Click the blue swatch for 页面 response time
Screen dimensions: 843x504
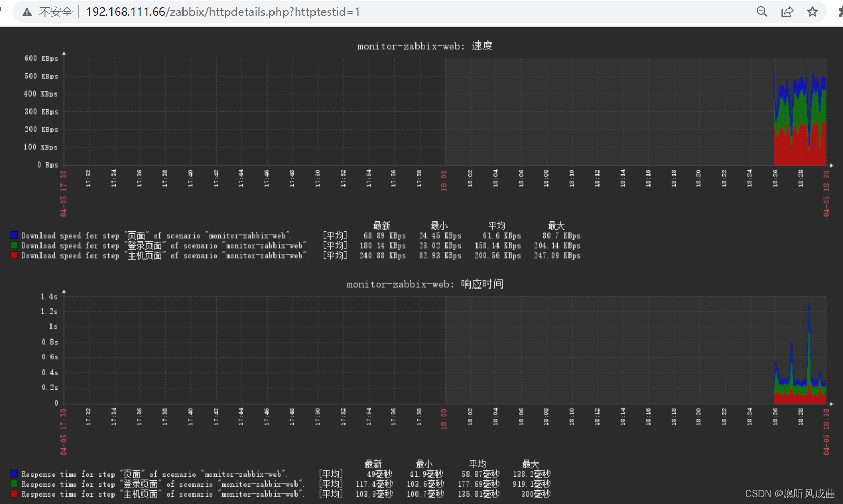click(14, 474)
